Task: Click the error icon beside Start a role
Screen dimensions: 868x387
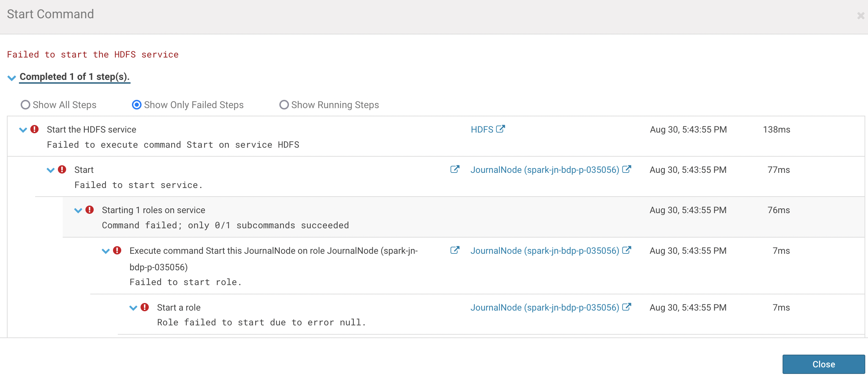Action: tap(145, 307)
